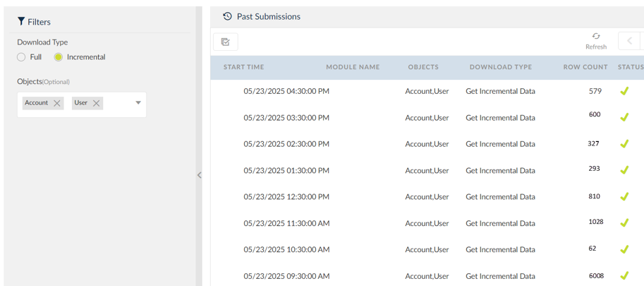Image resolution: width=644 pixels, height=286 pixels.
Task: Open the Objects dropdown arrow
Action: 138,103
